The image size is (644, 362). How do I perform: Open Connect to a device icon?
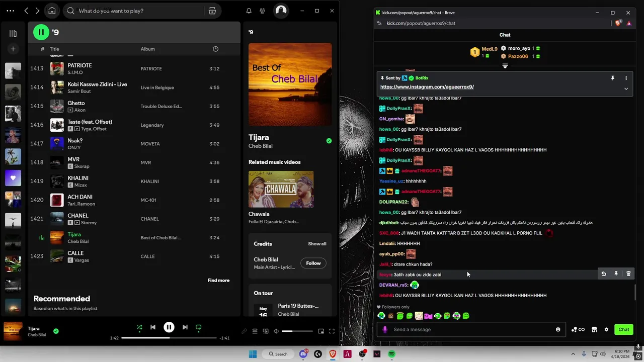tap(266, 331)
